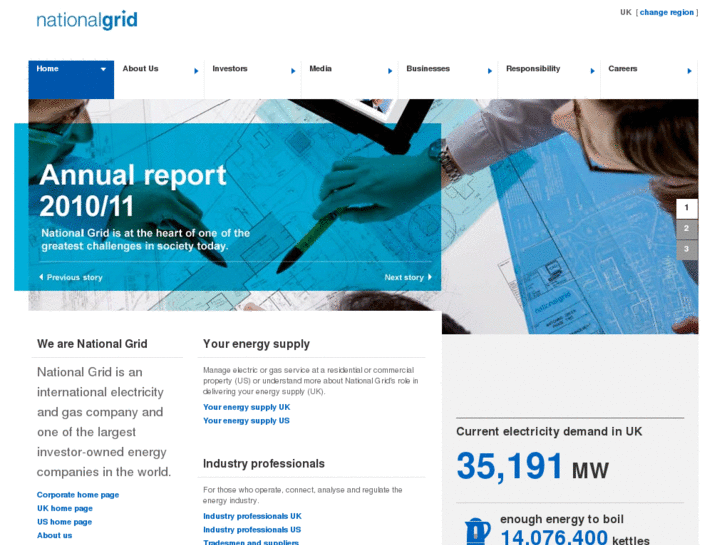Select carousel slide 3
Viewport: 727px width, 545px height.
(x=687, y=250)
